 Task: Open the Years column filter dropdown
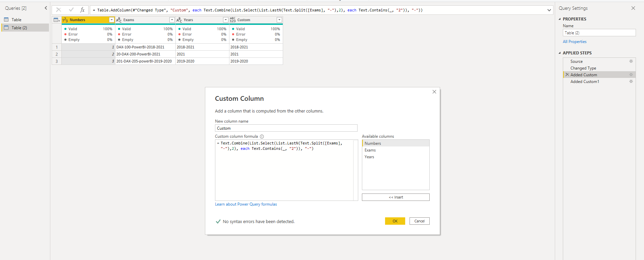pos(226,20)
